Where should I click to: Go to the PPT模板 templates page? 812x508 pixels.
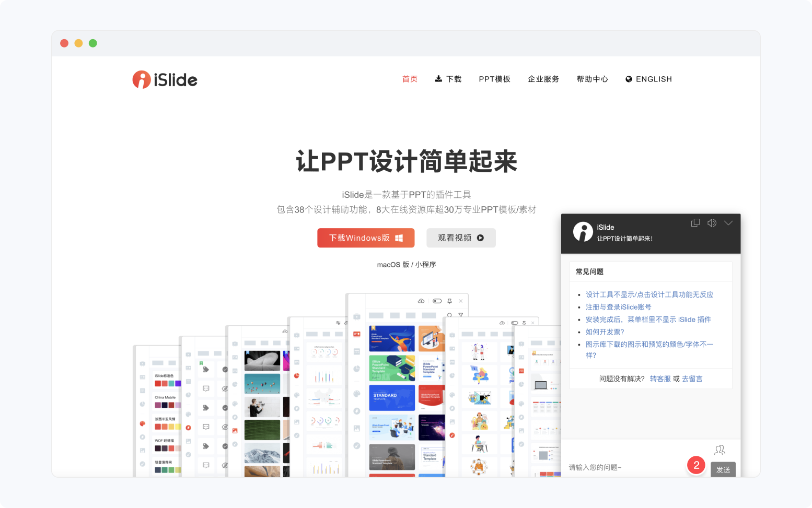tap(494, 79)
